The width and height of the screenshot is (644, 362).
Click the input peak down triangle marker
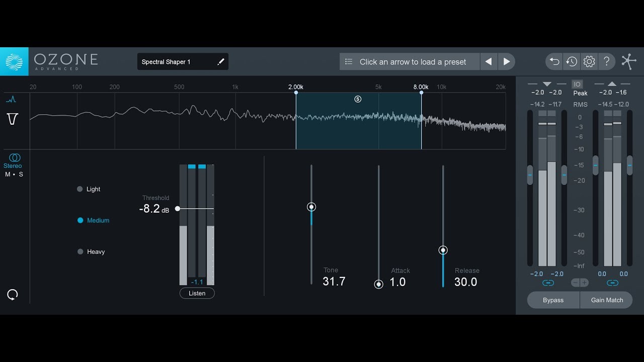pyautogui.click(x=547, y=84)
